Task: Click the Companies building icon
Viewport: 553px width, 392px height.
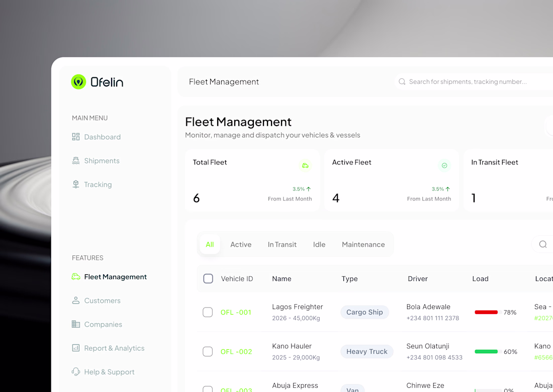Action: coord(76,324)
